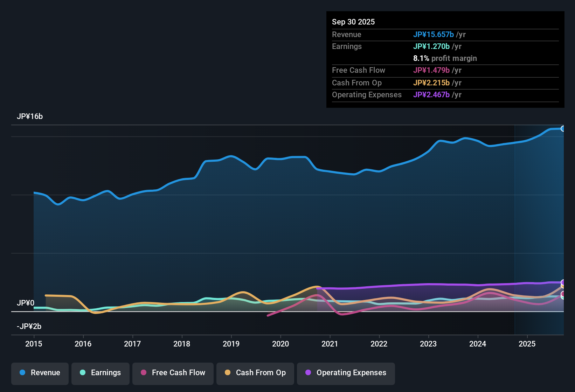The width and height of the screenshot is (575, 392).
Task: Click the Operating Expenses endpoint circle at chart edge
Action: (563, 282)
